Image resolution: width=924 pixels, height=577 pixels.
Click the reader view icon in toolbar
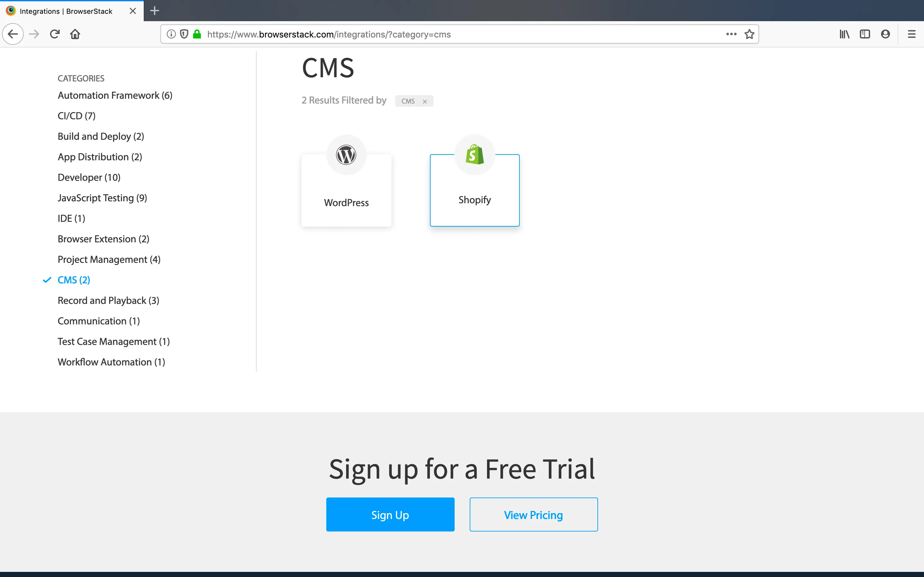(x=864, y=34)
